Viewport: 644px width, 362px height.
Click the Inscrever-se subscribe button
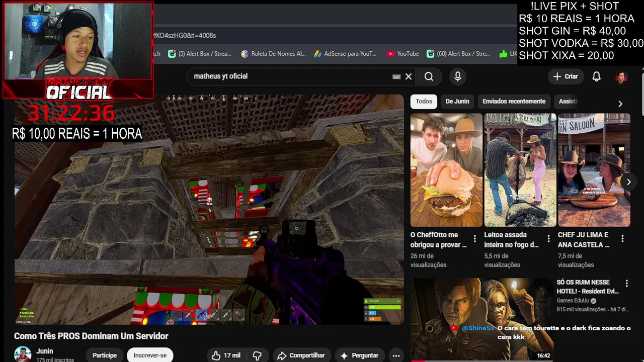[150, 355]
